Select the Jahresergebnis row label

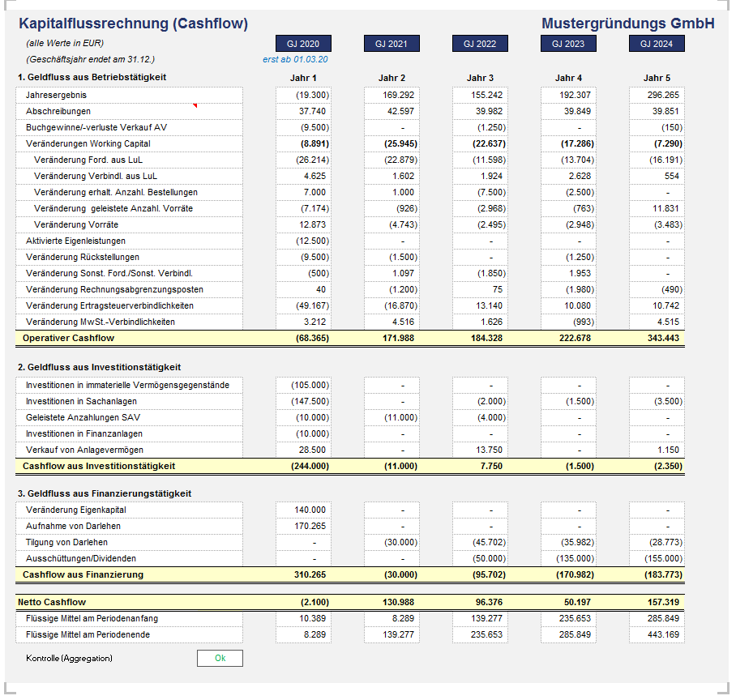pos(57,95)
